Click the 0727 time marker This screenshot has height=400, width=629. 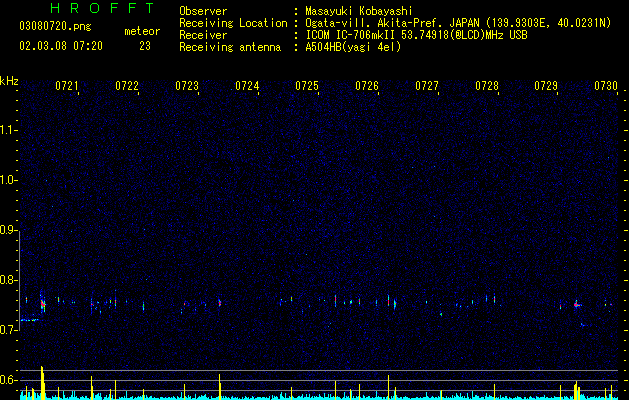pyautogui.click(x=427, y=86)
